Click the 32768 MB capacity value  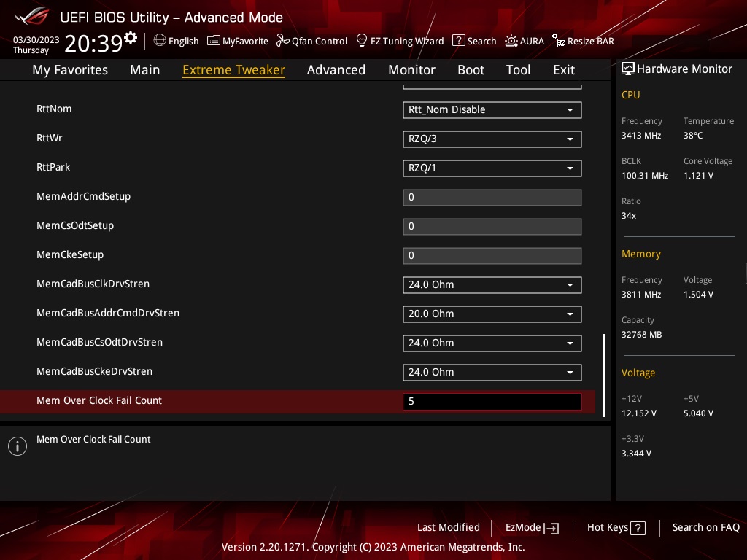pyautogui.click(x=641, y=335)
